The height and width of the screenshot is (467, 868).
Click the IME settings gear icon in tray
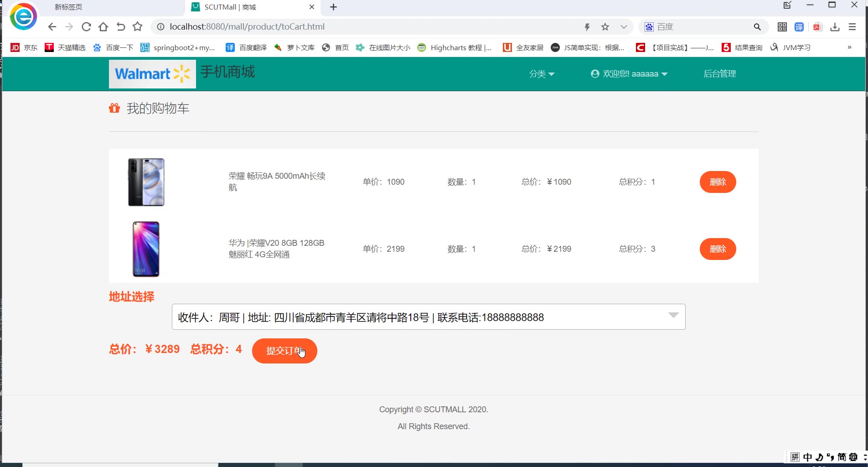tap(853, 457)
